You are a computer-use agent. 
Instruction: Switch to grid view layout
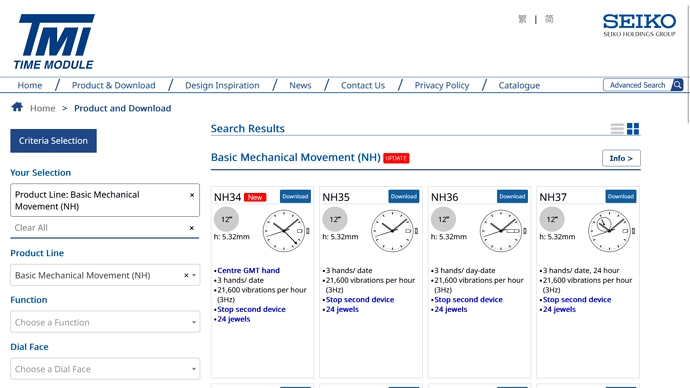point(633,128)
